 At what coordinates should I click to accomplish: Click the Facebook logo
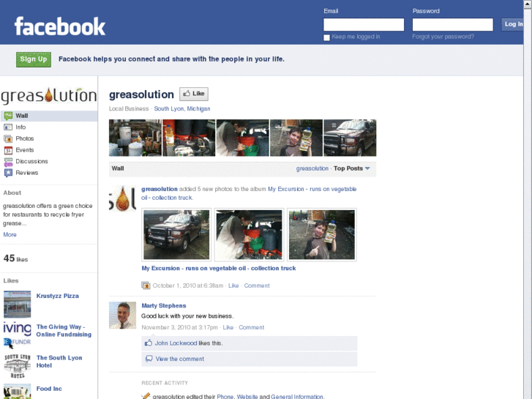click(x=60, y=26)
